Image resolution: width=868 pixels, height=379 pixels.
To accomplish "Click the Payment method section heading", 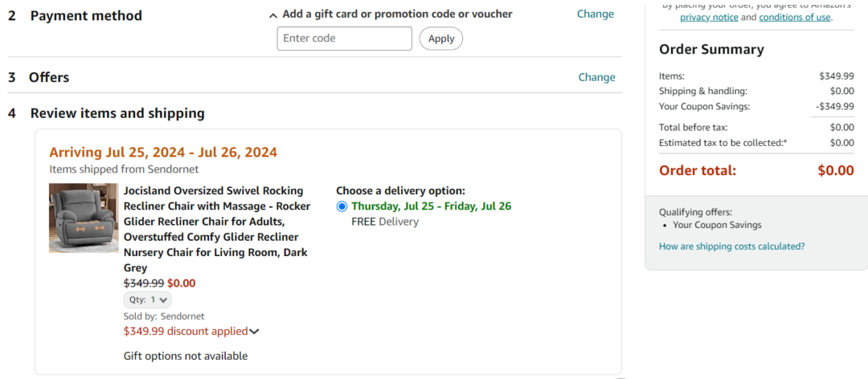I will (x=86, y=15).
